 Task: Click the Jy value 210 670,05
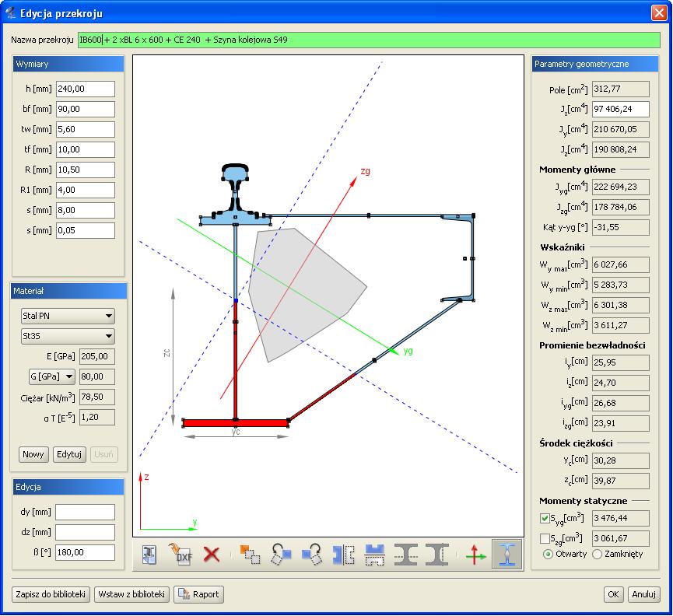click(621, 129)
